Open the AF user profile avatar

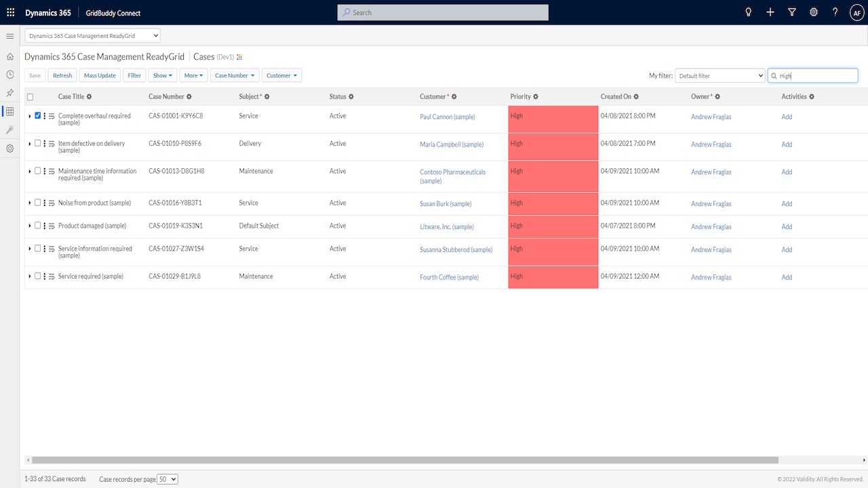[x=856, y=12]
